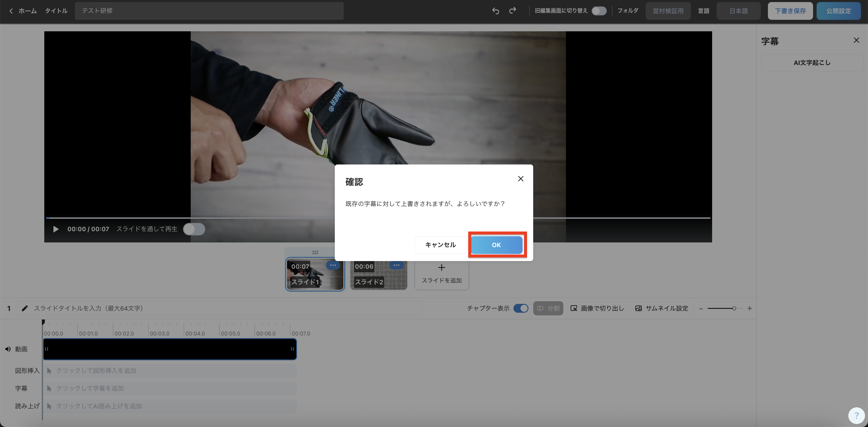Click the キャンセル button

(x=440, y=245)
